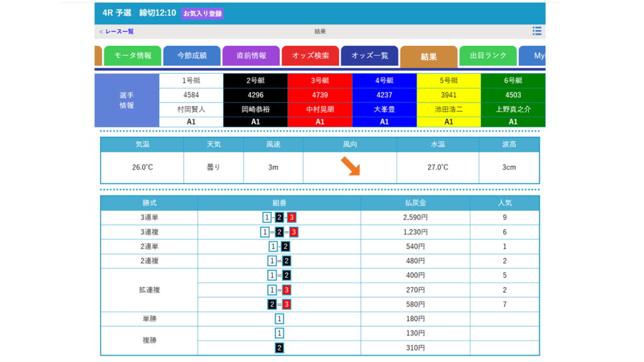
Task: Click the orange wind direction arrow
Action: tap(350, 166)
